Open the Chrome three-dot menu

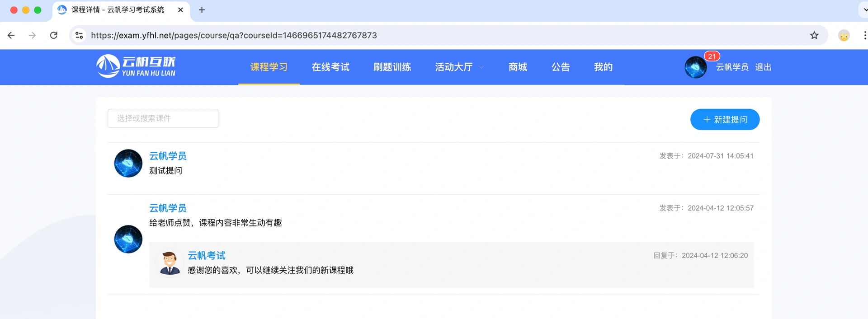tap(864, 35)
